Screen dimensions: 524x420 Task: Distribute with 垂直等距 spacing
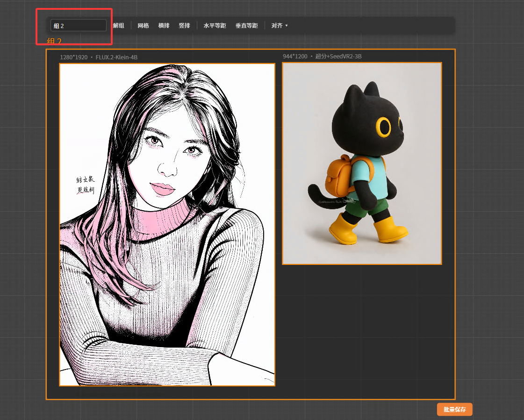coord(247,25)
